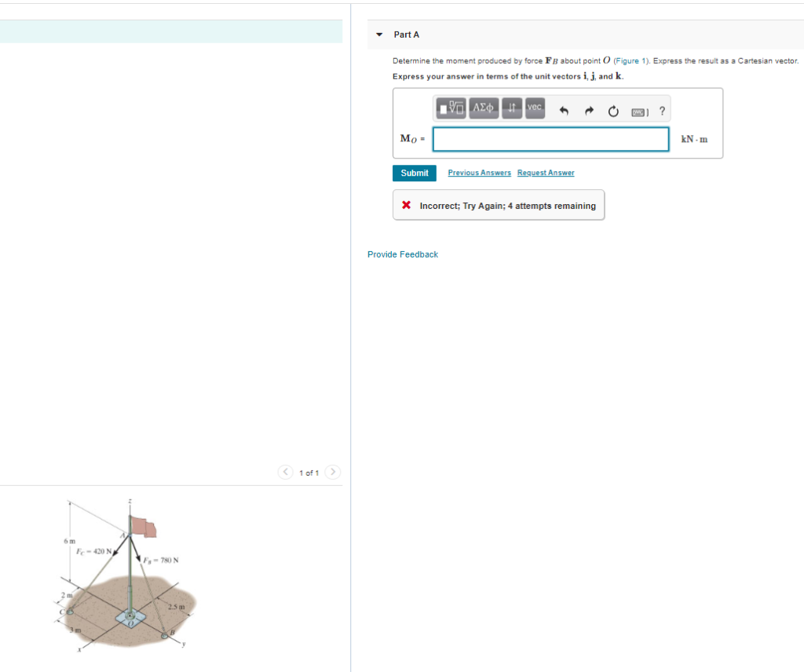This screenshot has width=804, height=672.
Task: Click the previous page chevron
Action: tap(285, 472)
